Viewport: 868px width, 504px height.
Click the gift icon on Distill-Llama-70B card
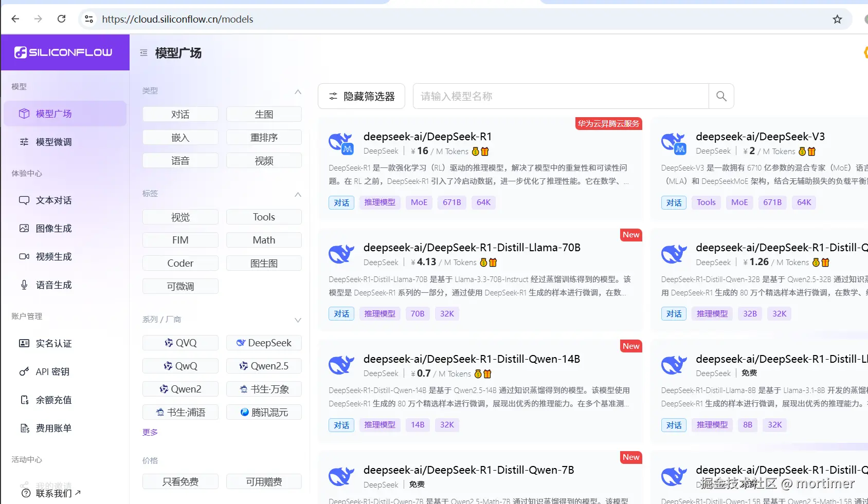point(493,263)
